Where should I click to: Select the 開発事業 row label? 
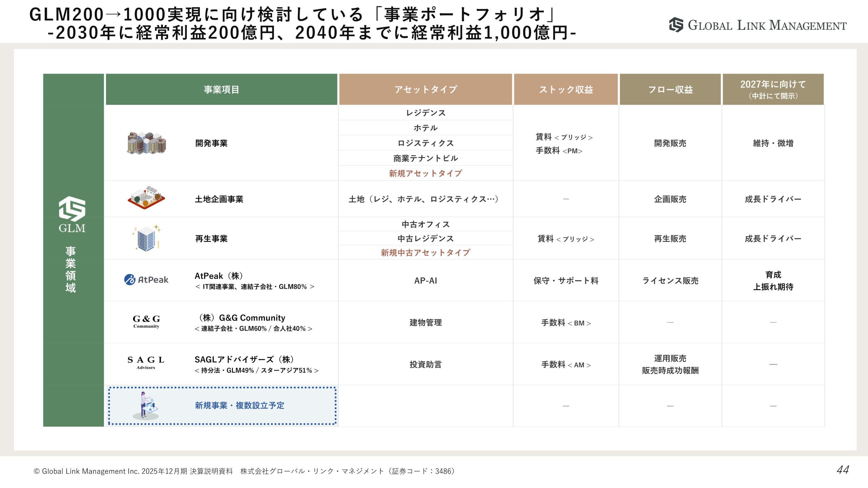tap(211, 143)
